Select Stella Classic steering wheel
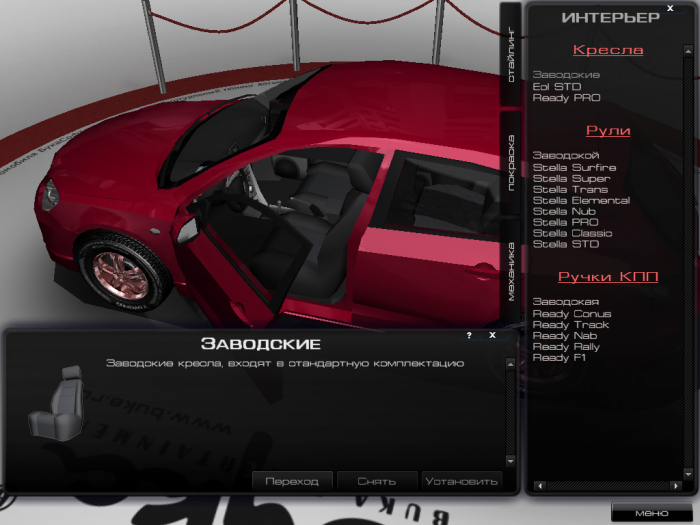 572,233
